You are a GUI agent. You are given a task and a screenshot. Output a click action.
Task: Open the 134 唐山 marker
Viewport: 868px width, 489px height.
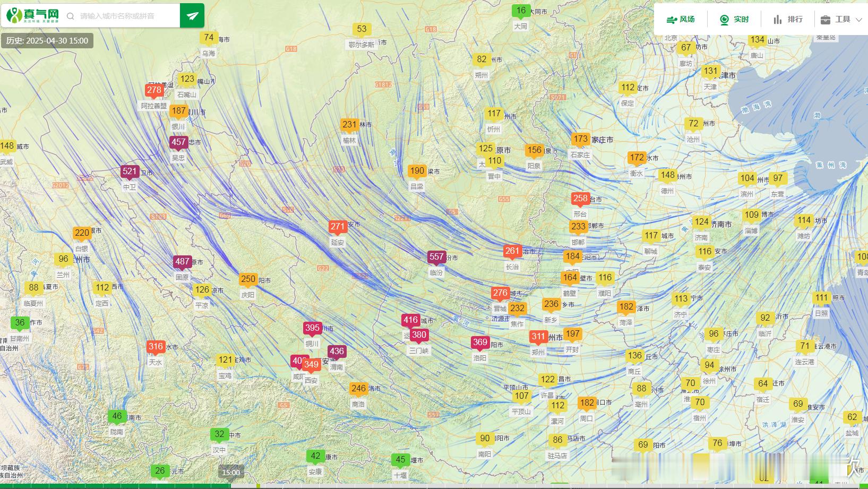coord(757,40)
